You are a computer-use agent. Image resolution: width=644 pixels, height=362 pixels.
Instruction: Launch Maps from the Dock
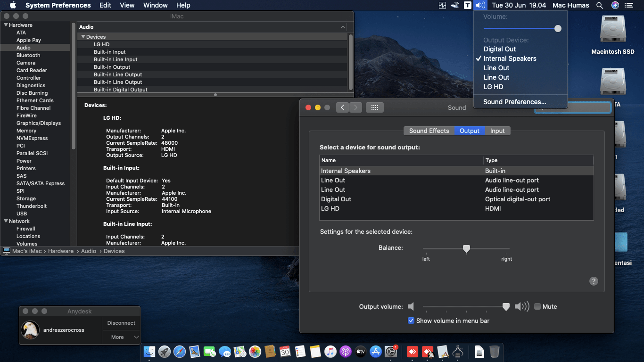[x=240, y=351]
